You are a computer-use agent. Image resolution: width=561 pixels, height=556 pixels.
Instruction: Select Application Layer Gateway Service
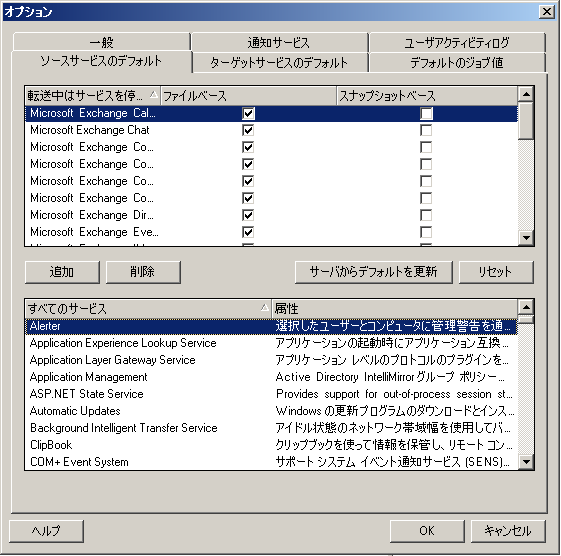pyautogui.click(x=272, y=360)
